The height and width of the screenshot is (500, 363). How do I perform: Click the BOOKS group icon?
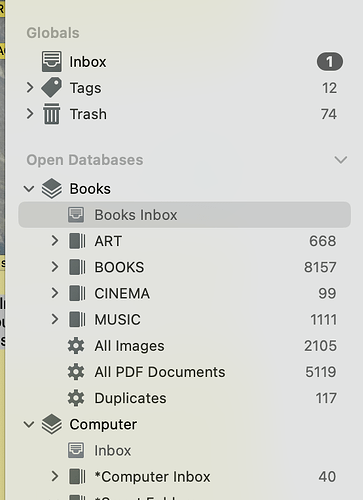coord(77,267)
